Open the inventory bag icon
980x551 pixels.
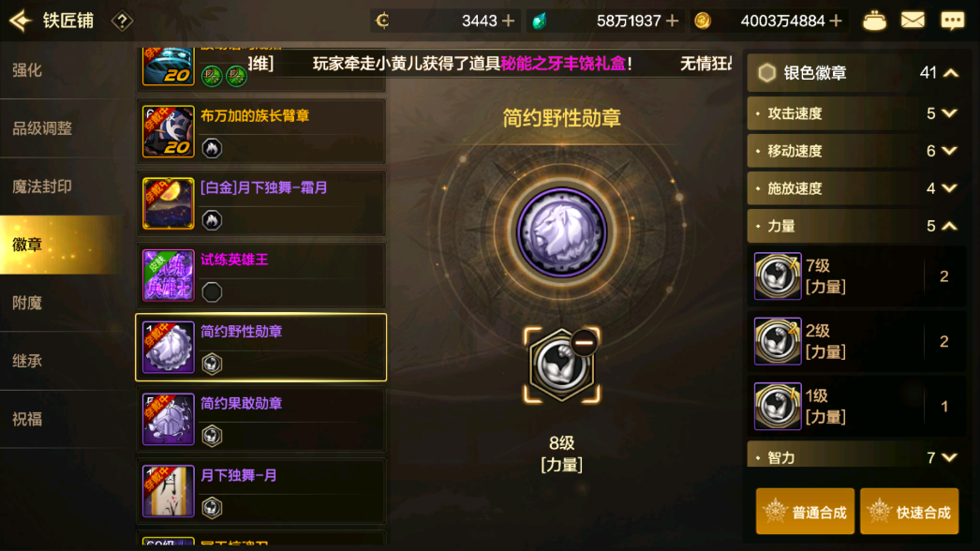tap(874, 21)
